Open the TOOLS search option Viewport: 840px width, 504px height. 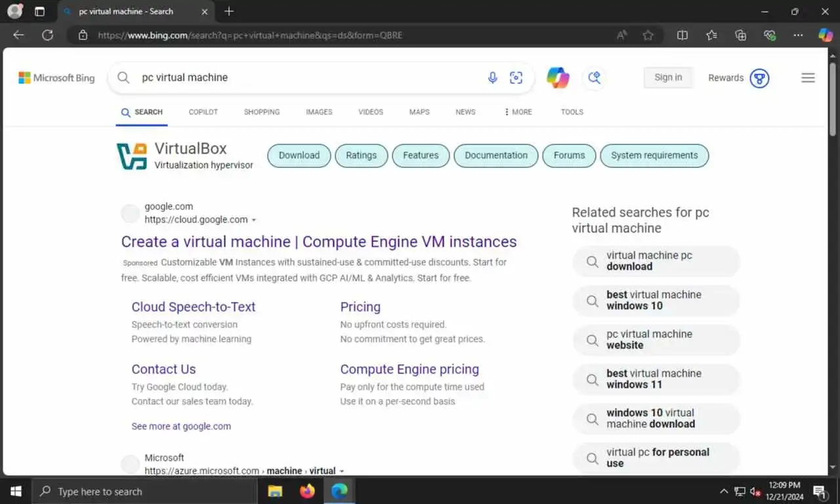pyautogui.click(x=572, y=112)
